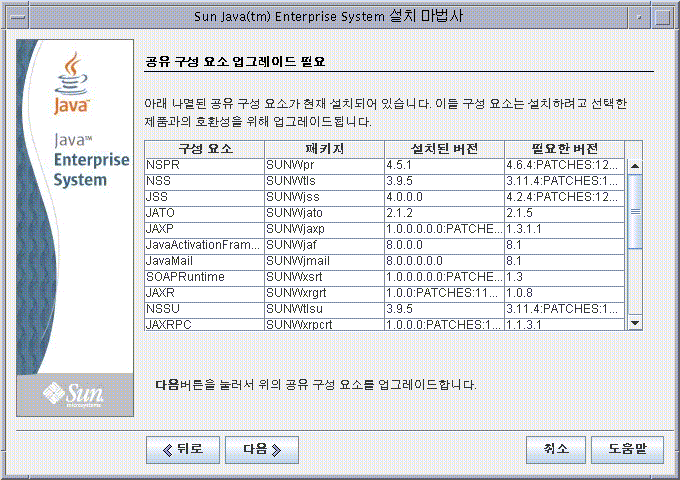The width and height of the screenshot is (680, 480).
Task: Click the 필요한 버전 column header
Action: coord(565,149)
